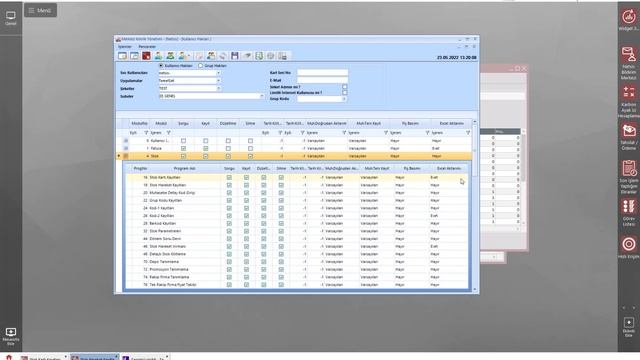640x360 pixels.
Task: Open the Grup Kodu dropdown
Action: (x=344, y=99)
